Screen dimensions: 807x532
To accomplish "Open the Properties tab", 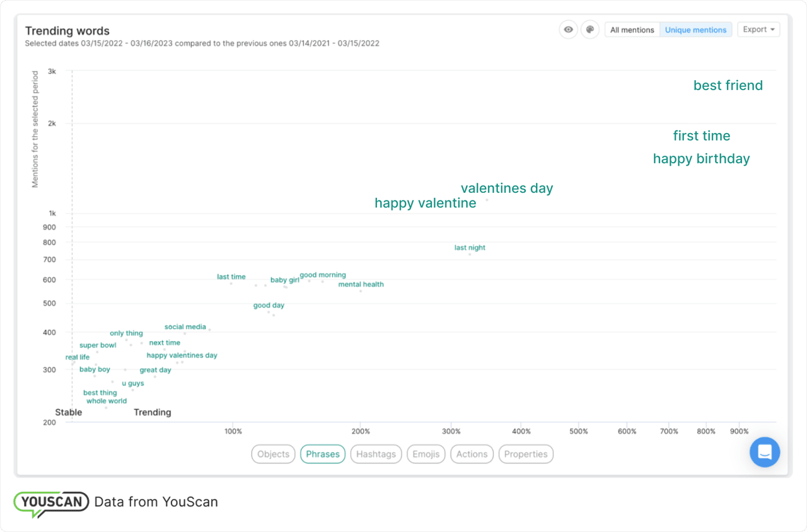I will (x=526, y=454).
